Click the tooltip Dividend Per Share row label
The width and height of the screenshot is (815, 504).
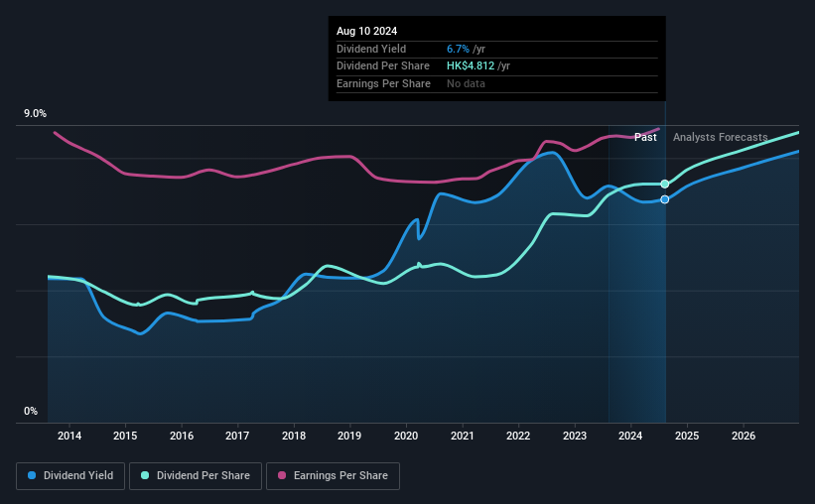pos(383,66)
